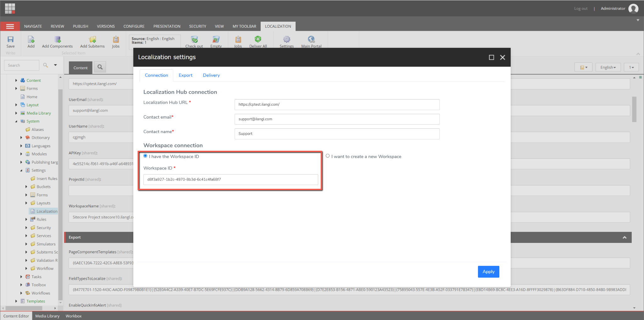Open the English language dropdown

[x=608, y=67]
